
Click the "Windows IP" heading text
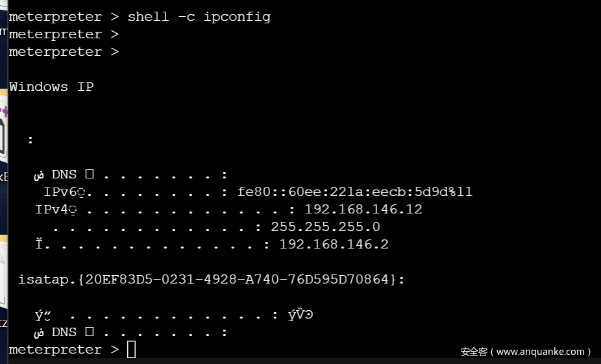[x=51, y=87]
